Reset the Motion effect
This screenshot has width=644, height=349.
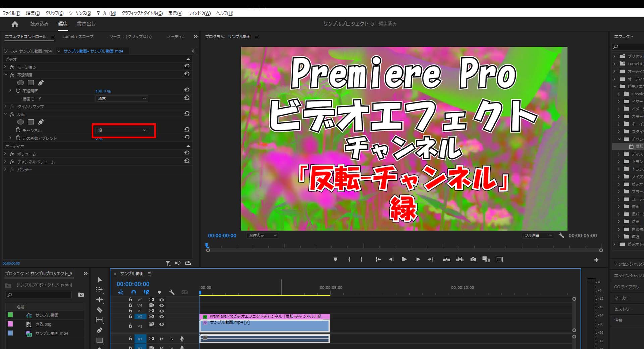pos(187,66)
